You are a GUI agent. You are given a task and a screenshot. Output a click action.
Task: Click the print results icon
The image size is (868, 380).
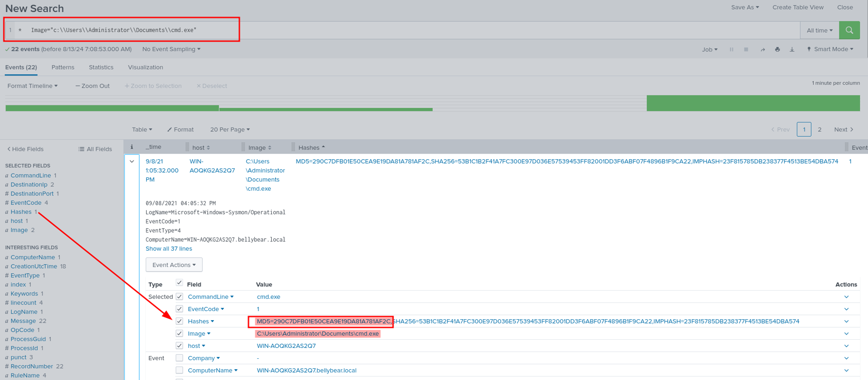click(777, 49)
